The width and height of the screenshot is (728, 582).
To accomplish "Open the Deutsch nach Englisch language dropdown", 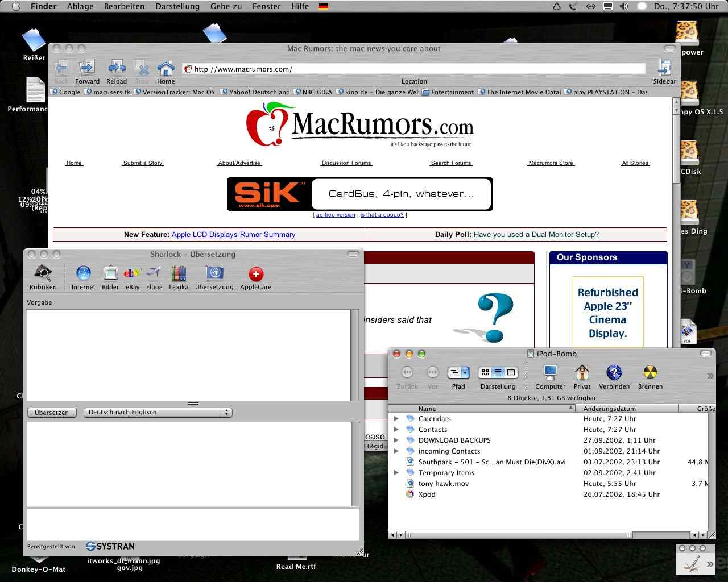I will pos(158,413).
